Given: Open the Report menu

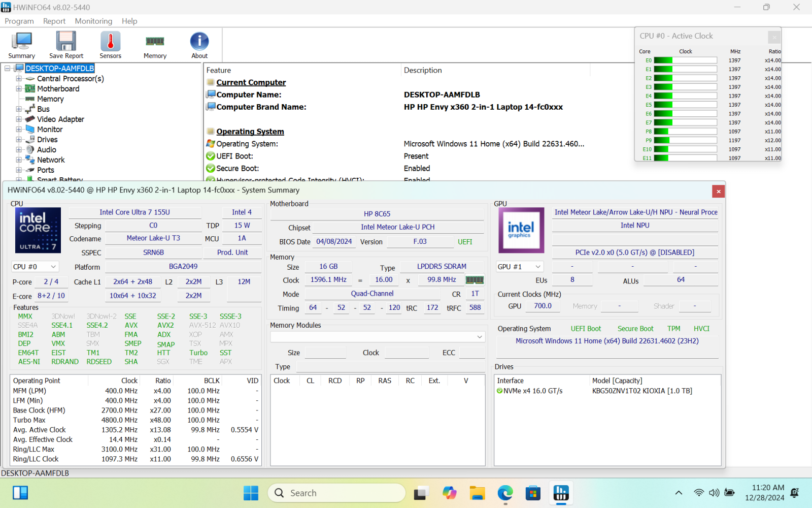Looking at the screenshot, I should click(54, 21).
